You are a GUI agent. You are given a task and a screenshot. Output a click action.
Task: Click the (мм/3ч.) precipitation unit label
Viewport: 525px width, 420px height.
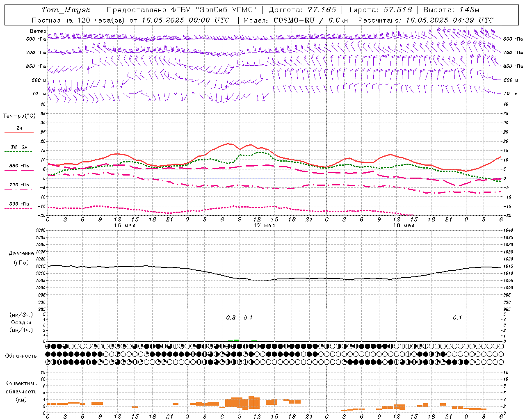tap(21, 315)
